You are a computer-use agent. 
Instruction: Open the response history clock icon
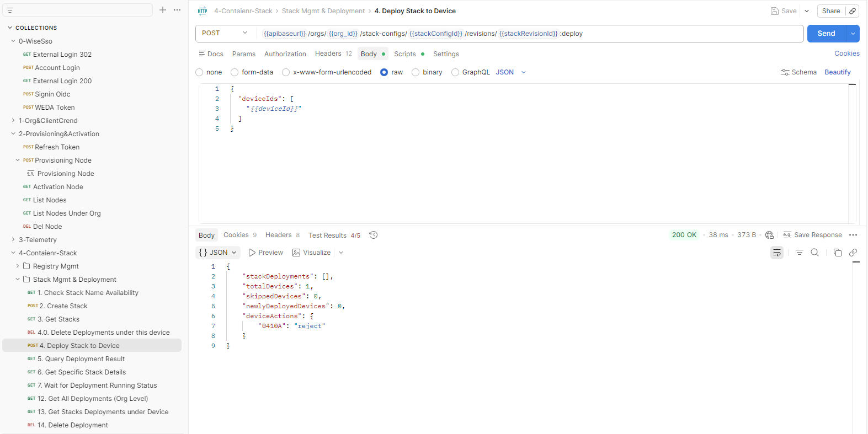(x=374, y=235)
